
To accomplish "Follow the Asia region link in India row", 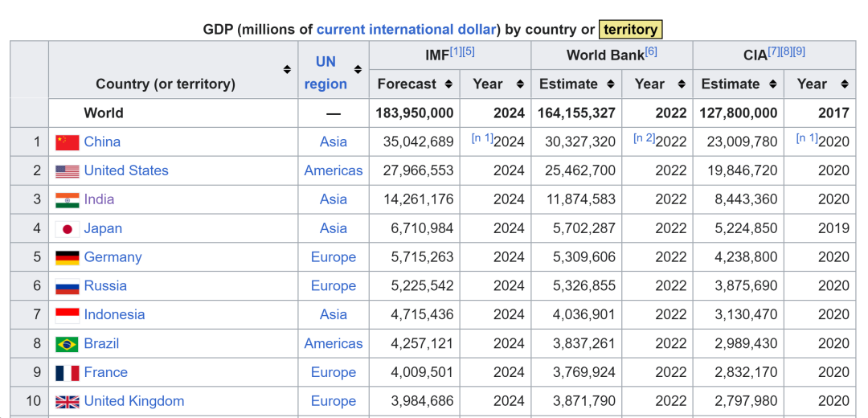I will click(334, 199).
